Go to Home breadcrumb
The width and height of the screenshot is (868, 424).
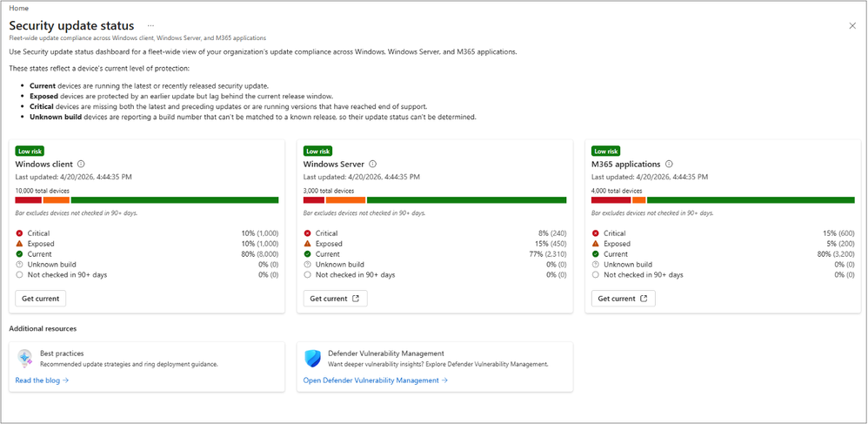[19, 9]
